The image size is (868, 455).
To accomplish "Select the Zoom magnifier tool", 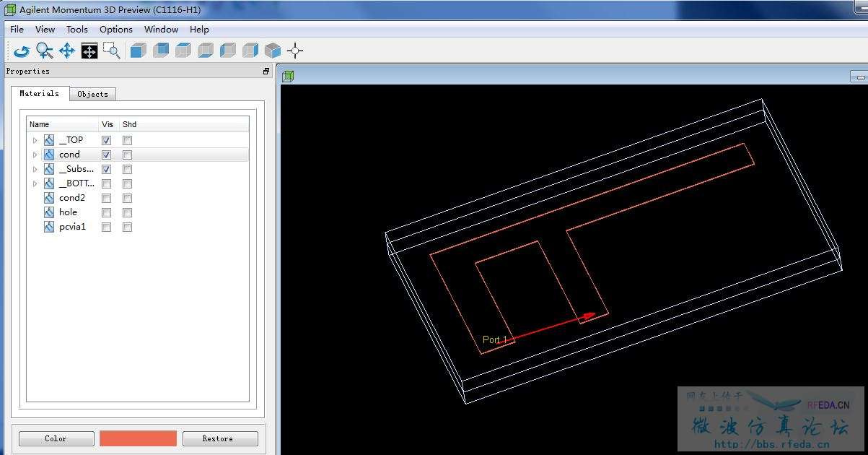I will coord(45,51).
